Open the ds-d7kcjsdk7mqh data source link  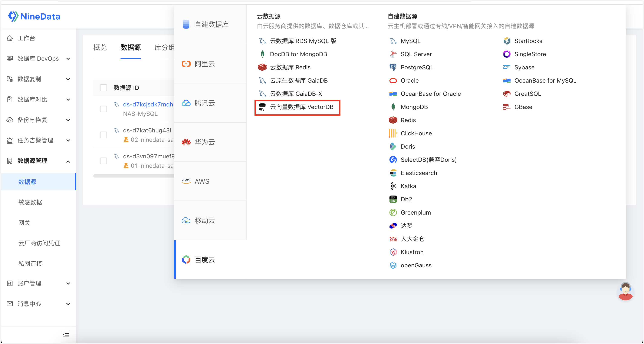coord(148,104)
